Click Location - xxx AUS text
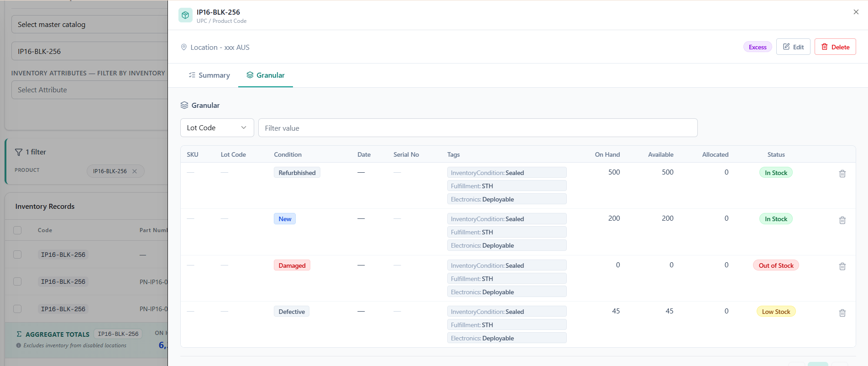The height and width of the screenshot is (366, 868). tap(220, 48)
